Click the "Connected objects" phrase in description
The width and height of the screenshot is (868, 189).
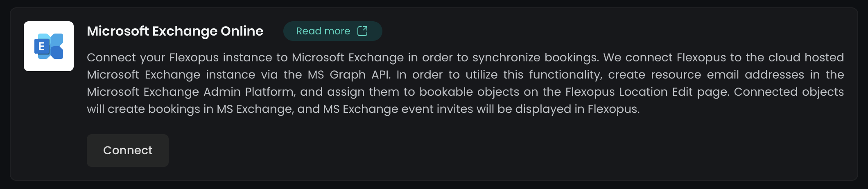coord(789,92)
